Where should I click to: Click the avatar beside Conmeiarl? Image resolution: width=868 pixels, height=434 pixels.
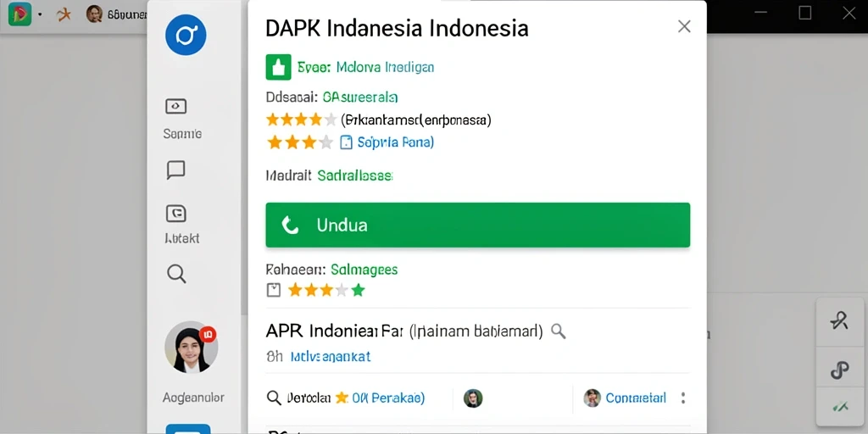coord(593,398)
